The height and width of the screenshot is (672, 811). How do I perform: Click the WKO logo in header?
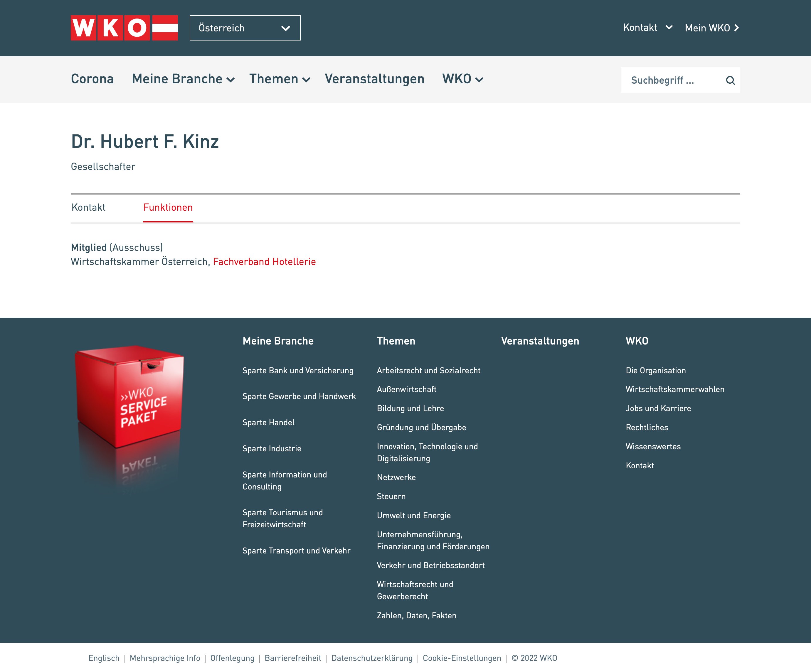(124, 28)
